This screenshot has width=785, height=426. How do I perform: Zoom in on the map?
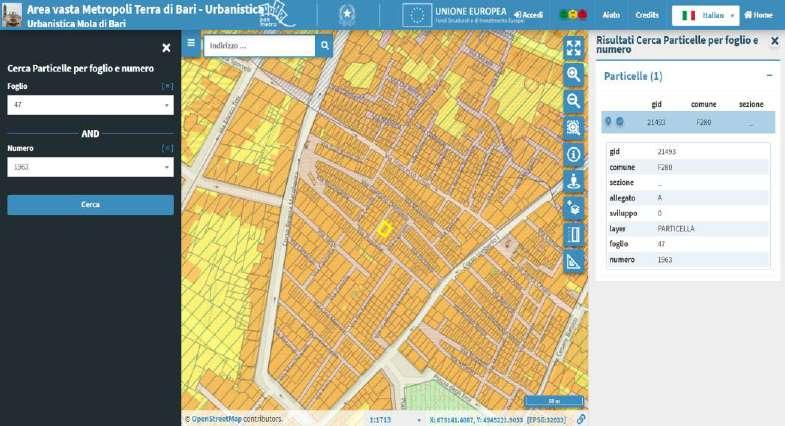574,74
